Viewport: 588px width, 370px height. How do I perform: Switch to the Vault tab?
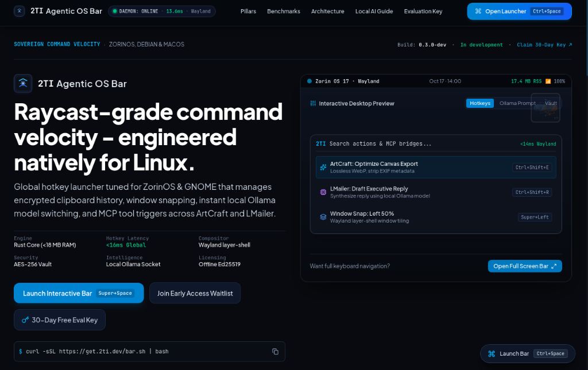point(551,103)
